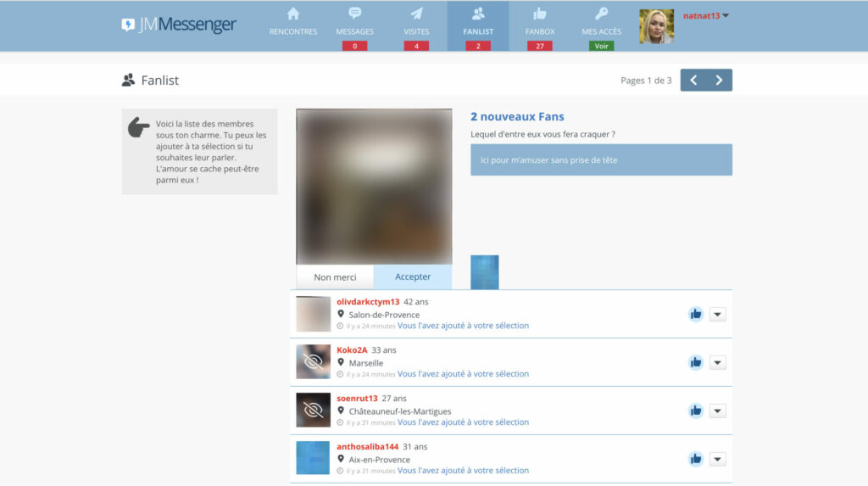The width and height of the screenshot is (868, 486).
Task: Click the red Visites counter badge 4
Action: [x=416, y=46]
